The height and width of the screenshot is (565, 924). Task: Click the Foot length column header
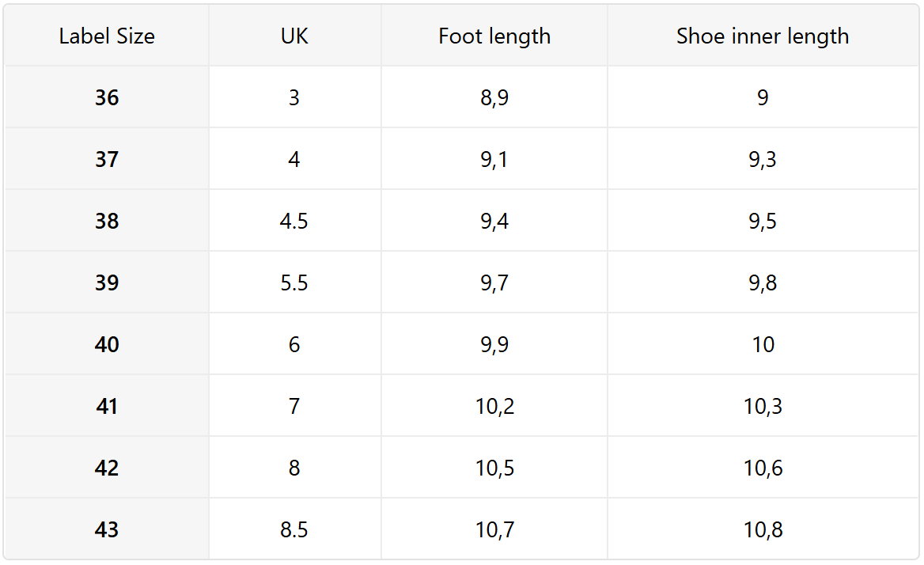pos(494,36)
